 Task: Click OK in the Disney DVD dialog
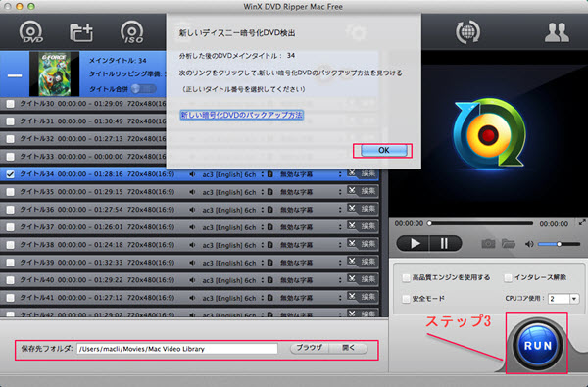click(383, 150)
